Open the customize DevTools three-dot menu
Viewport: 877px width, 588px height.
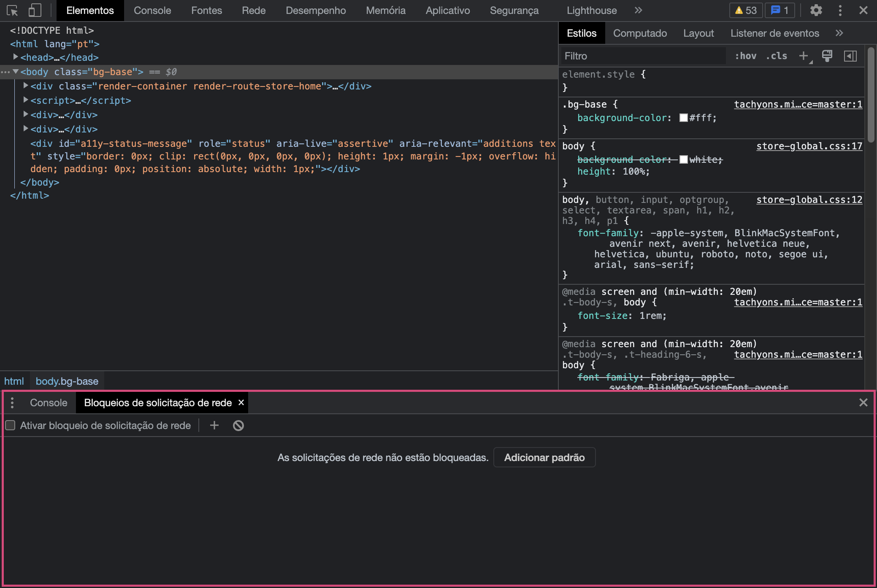coord(840,10)
